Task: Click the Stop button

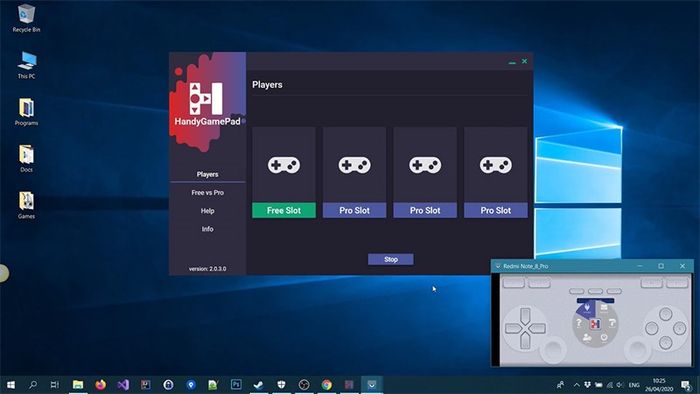Action: [391, 259]
